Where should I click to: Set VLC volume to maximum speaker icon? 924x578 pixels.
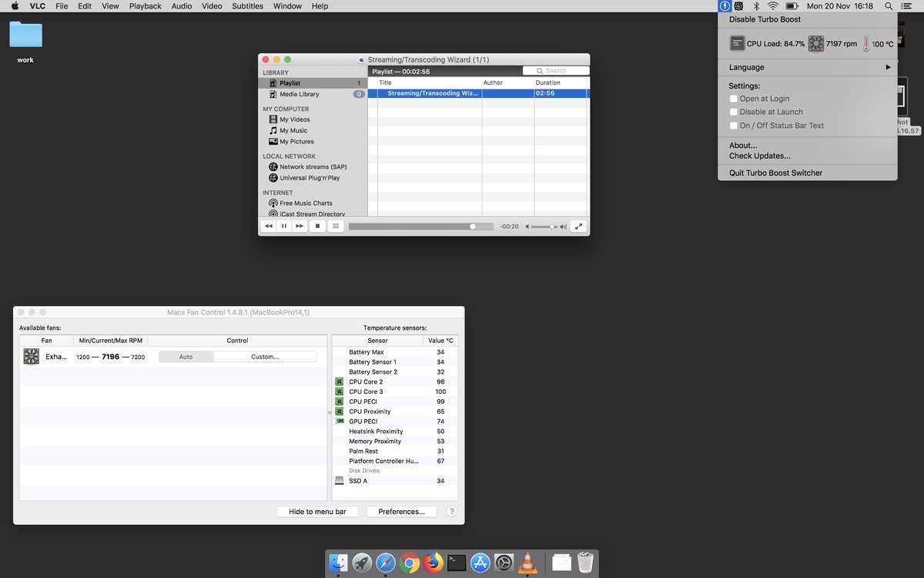click(x=563, y=227)
